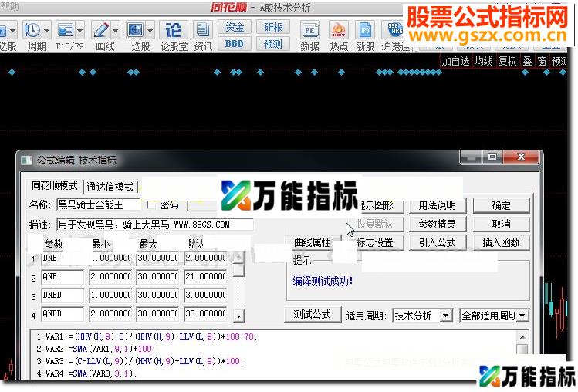Expand the 周期 dropdown arrow
Viewport: 578px width, 392px height.
coord(47,31)
